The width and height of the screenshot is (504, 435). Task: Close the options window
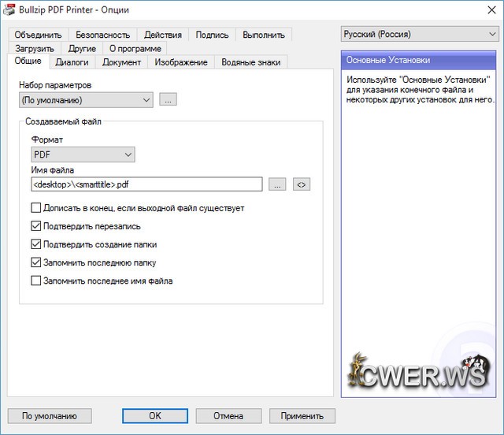491,10
